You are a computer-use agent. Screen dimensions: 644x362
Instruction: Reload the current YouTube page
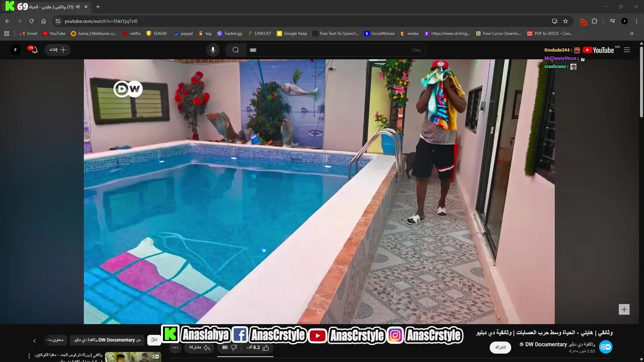31,21
